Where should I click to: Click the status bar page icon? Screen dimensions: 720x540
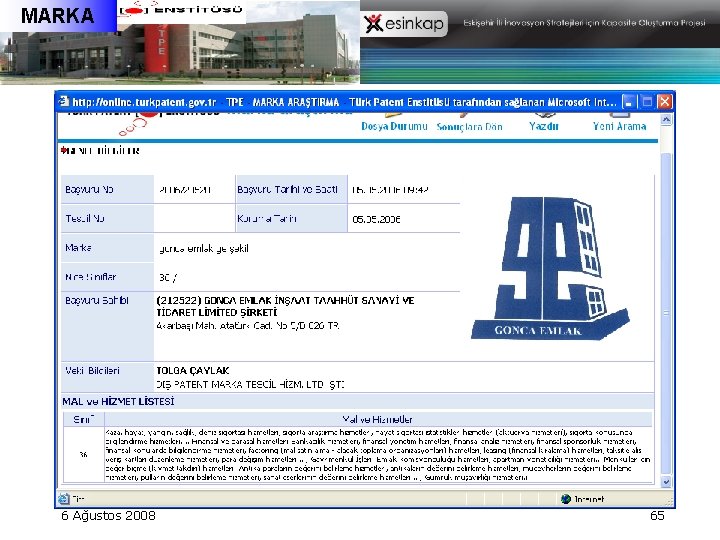[x=64, y=498]
